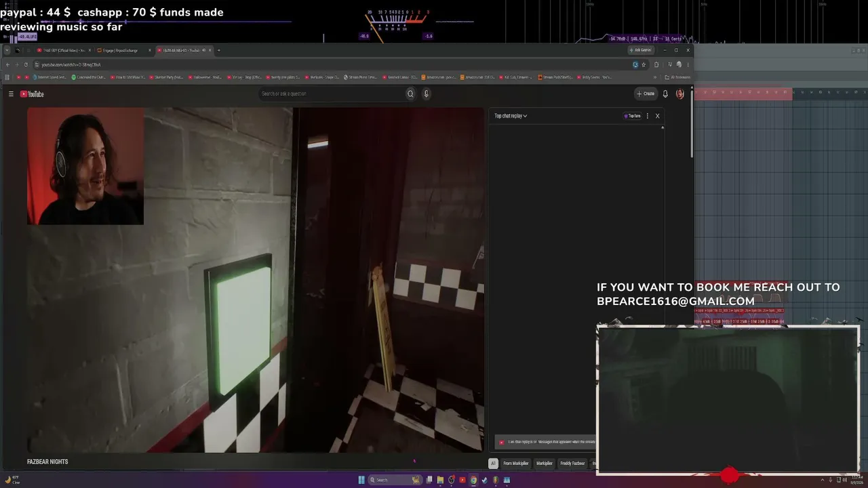The height and width of the screenshot is (488, 868).
Task: Start voice search with the microphone icon
Action: point(427,94)
